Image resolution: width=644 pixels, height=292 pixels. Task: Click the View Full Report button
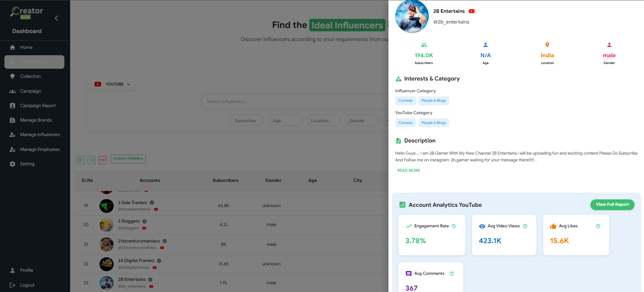612,204
